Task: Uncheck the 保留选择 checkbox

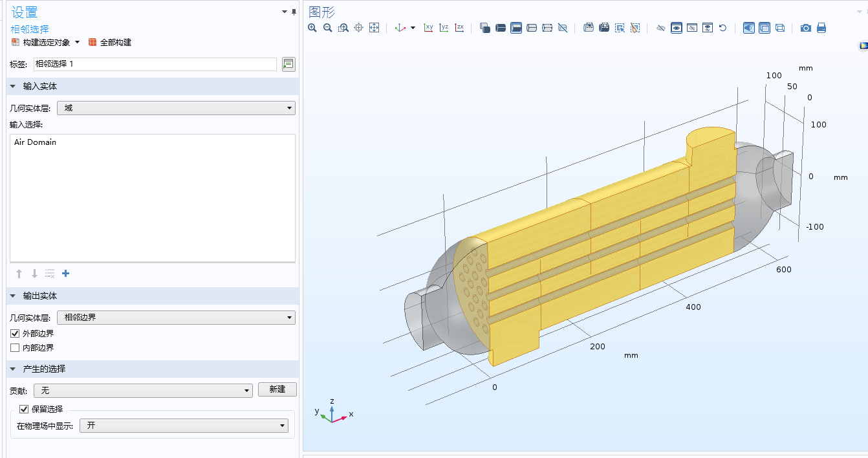Action: (x=25, y=409)
